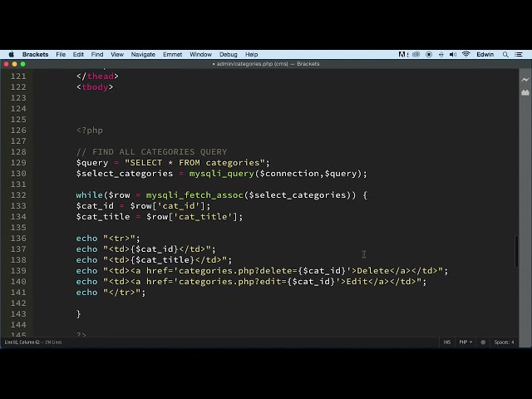Click the "SELECT * FROM categories" string
Viewport: 532px width, 399px height.
(195, 163)
